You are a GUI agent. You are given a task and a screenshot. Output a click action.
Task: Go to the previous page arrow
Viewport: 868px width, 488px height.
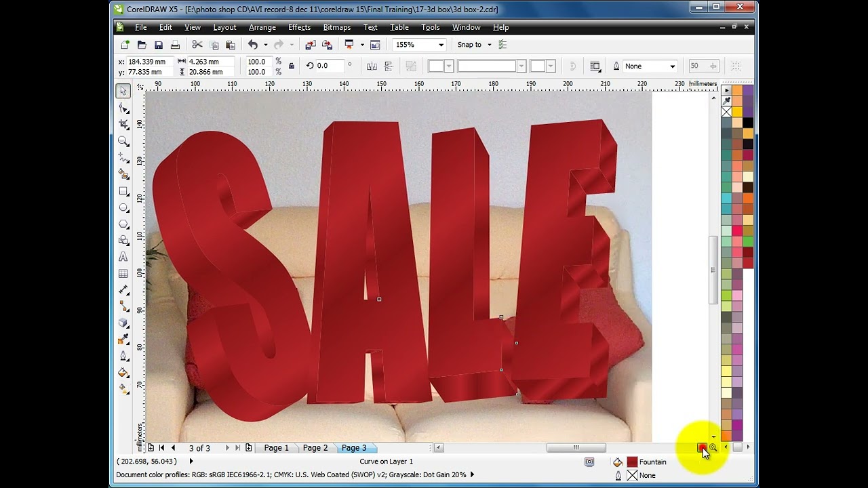click(173, 448)
